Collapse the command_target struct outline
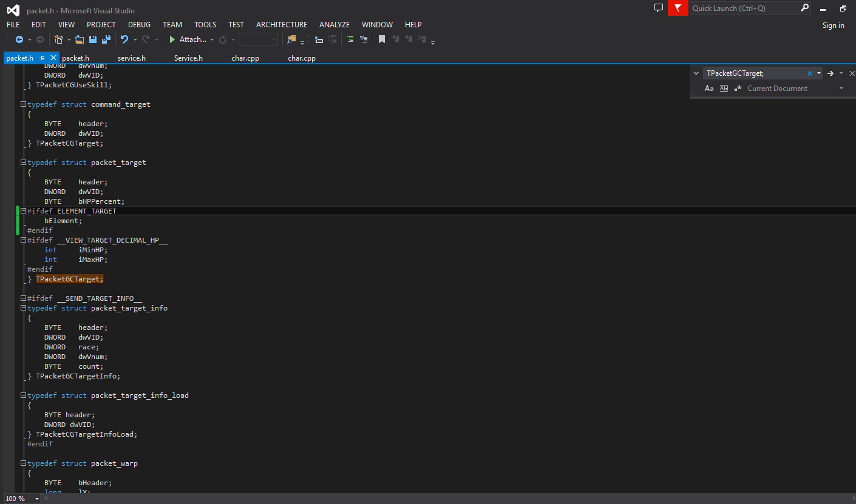This screenshot has width=856, height=504. pos(23,104)
